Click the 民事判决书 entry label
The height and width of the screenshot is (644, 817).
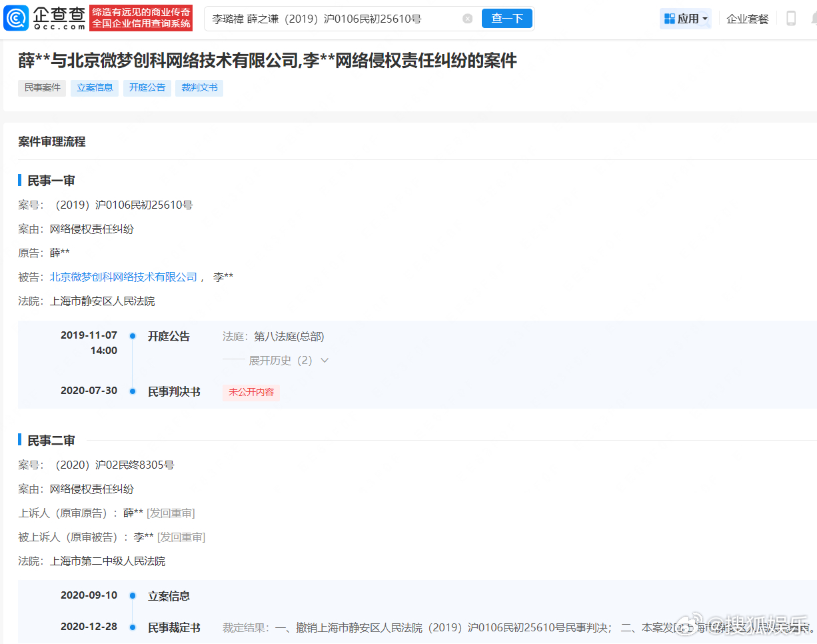pos(174,391)
